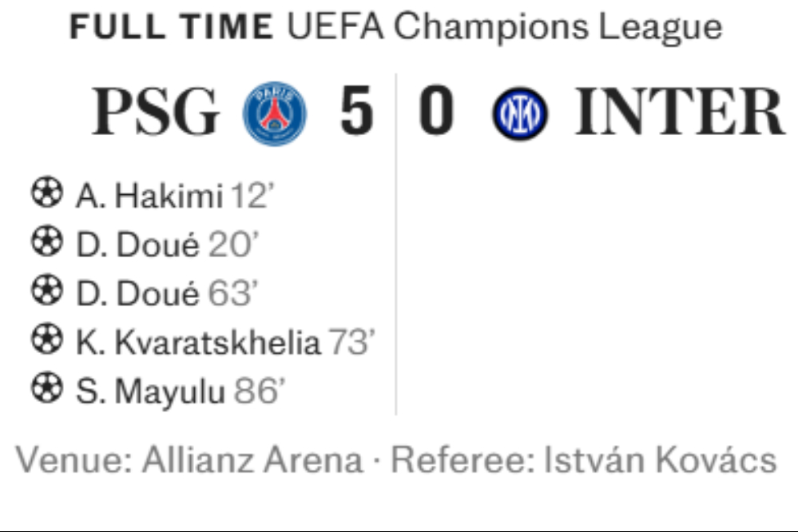This screenshot has height=532, width=798.
Task: Click the ball icon next to Doué 20'
Action: [x=47, y=241]
